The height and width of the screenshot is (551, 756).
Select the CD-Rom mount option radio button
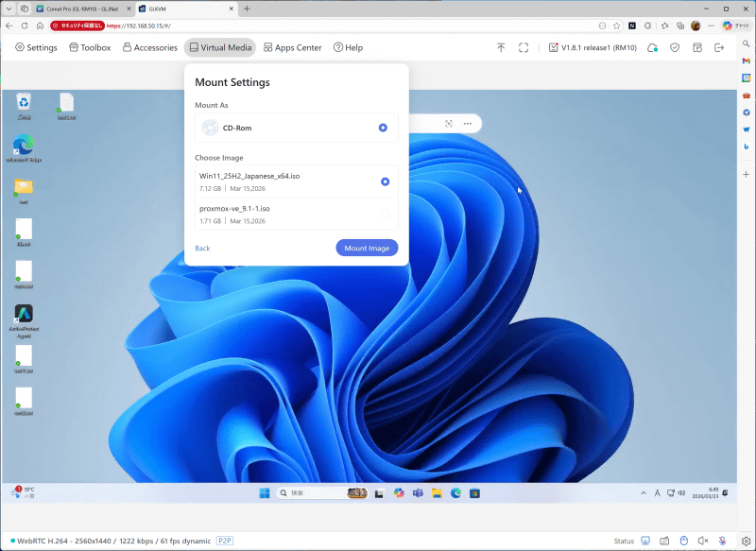(x=383, y=128)
